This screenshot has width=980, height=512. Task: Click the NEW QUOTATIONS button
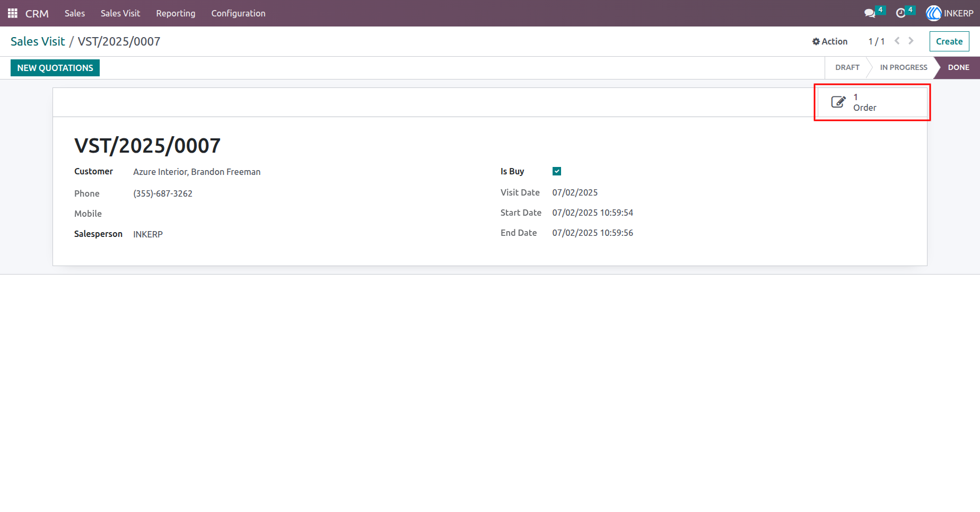click(55, 68)
